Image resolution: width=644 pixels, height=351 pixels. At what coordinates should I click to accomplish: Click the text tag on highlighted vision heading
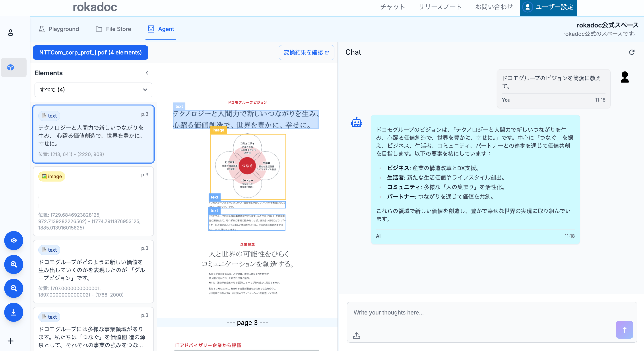tap(179, 106)
